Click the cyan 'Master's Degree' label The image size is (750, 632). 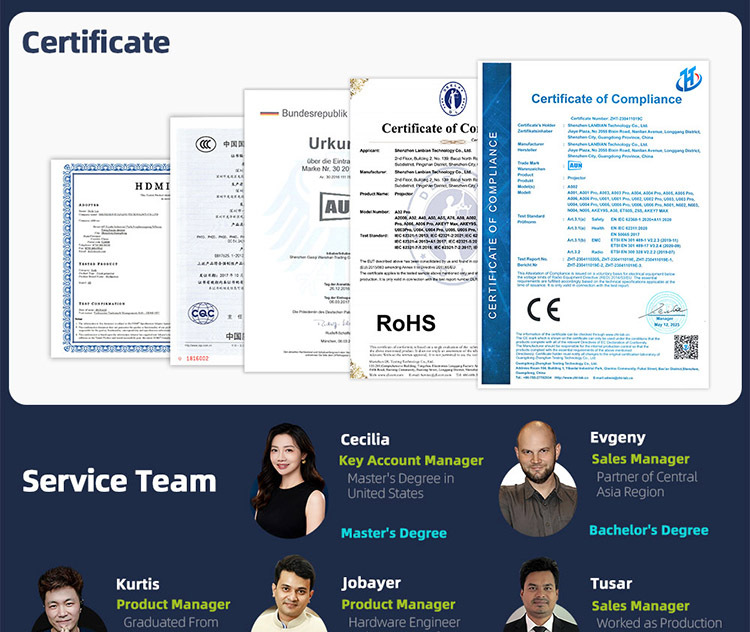pos(394,533)
